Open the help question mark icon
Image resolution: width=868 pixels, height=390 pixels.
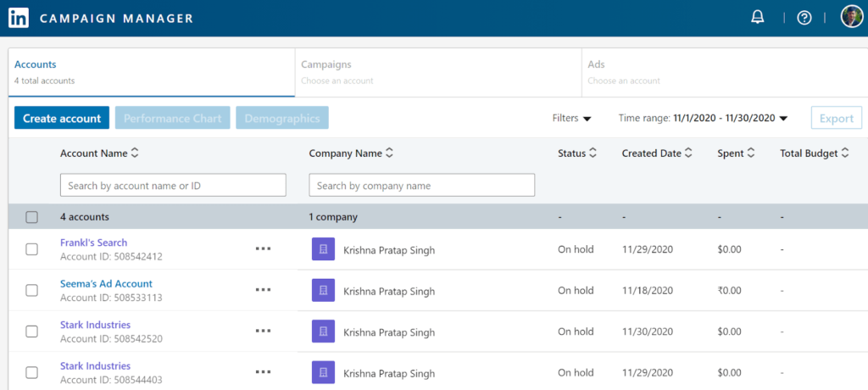coord(804,18)
